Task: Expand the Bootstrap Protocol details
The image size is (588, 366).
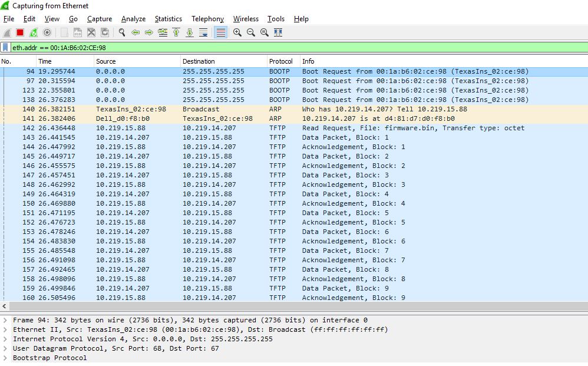Action: pos(5,358)
